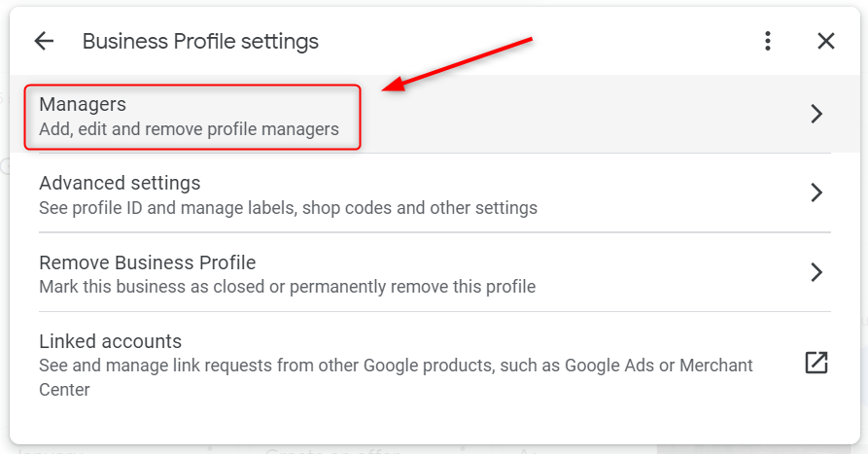Viewport: 868px width, 454px height.
Task: Click the 'Business Profile settings' heading
Action: tap(200, 42)
